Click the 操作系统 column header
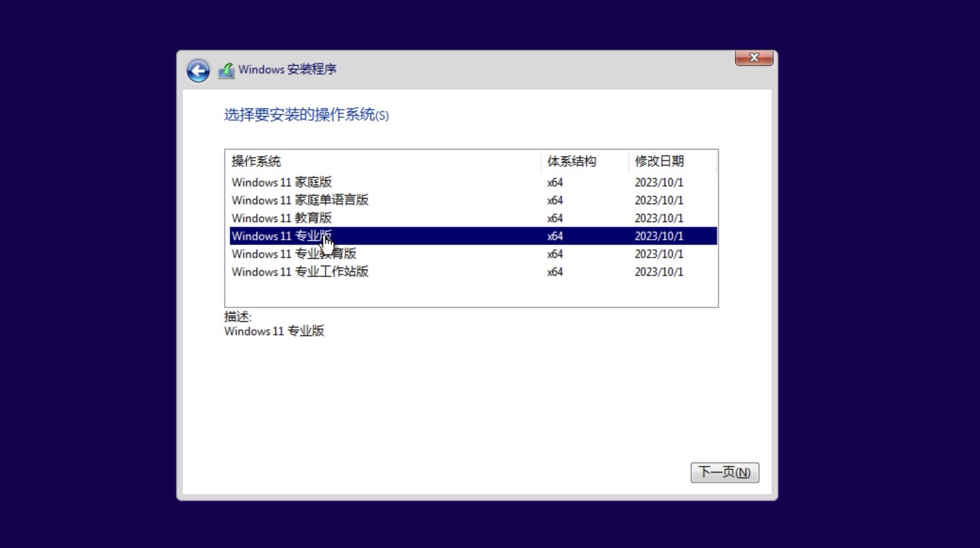The image size is (980, 548). click(x=384, y=161)
